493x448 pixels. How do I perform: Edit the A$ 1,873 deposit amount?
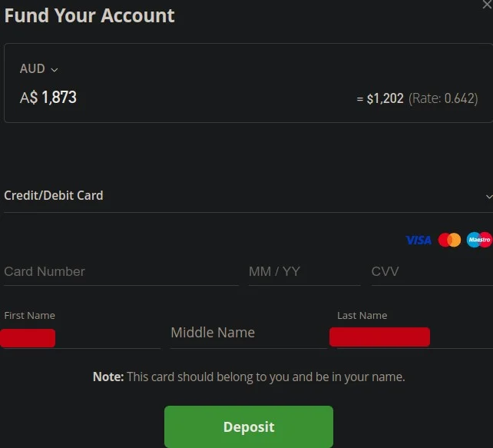(48, 98)
